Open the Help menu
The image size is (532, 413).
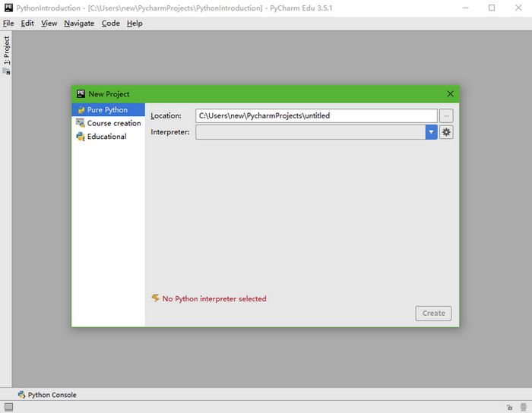[x=135, y=24]
